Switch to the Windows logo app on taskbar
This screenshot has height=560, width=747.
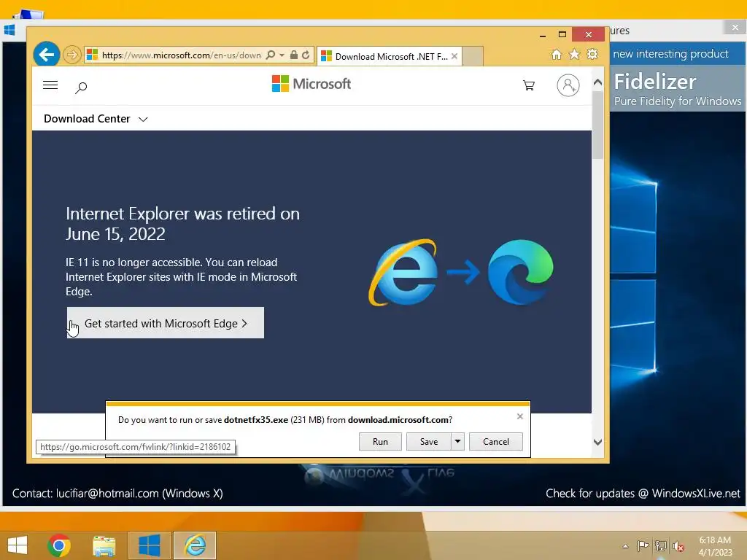pyautogui.click(x=149, y=545)
